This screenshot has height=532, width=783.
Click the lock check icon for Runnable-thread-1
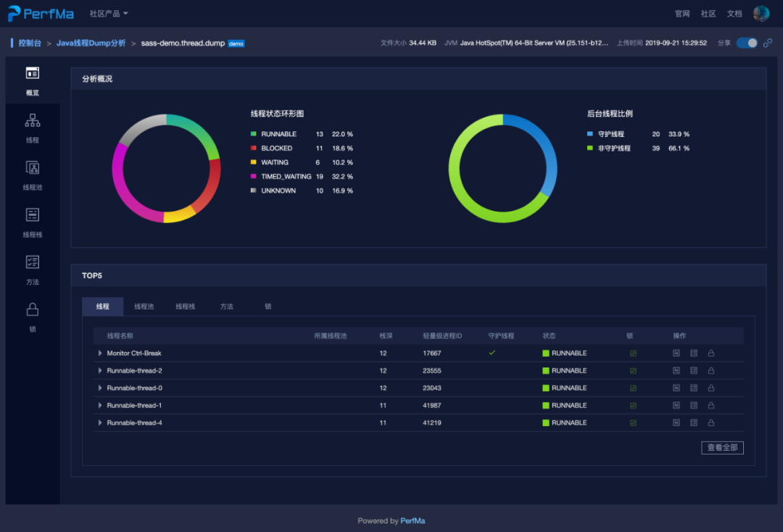(x=633, y=406)
